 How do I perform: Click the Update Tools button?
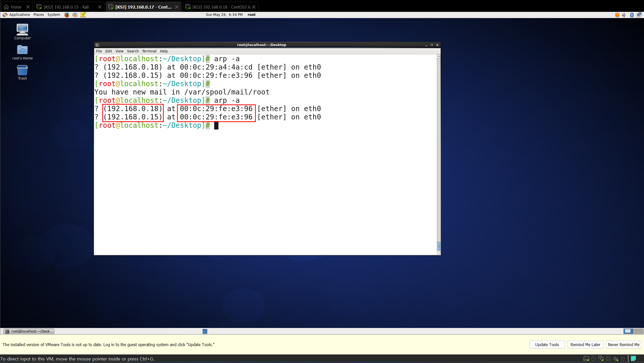[x=547, y=345]
